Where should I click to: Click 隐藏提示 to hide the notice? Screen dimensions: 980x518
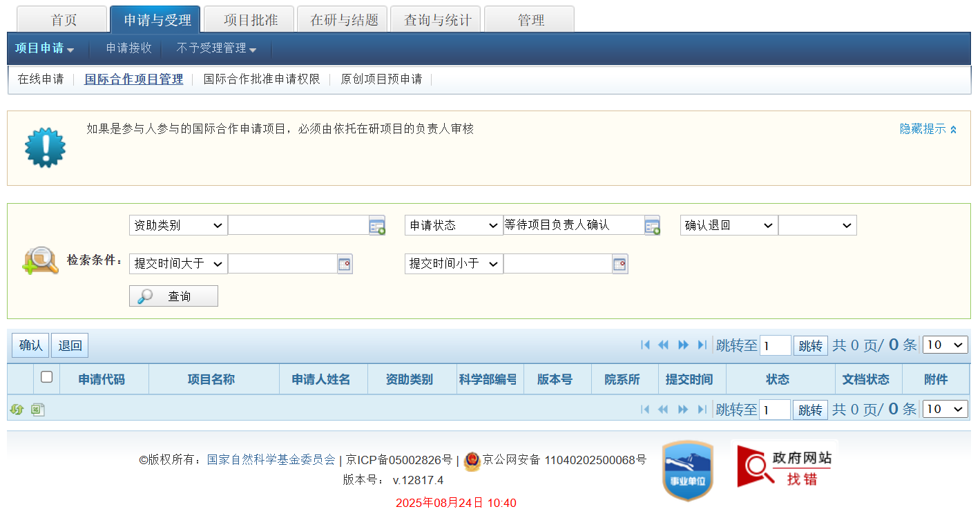click(928, 129)
